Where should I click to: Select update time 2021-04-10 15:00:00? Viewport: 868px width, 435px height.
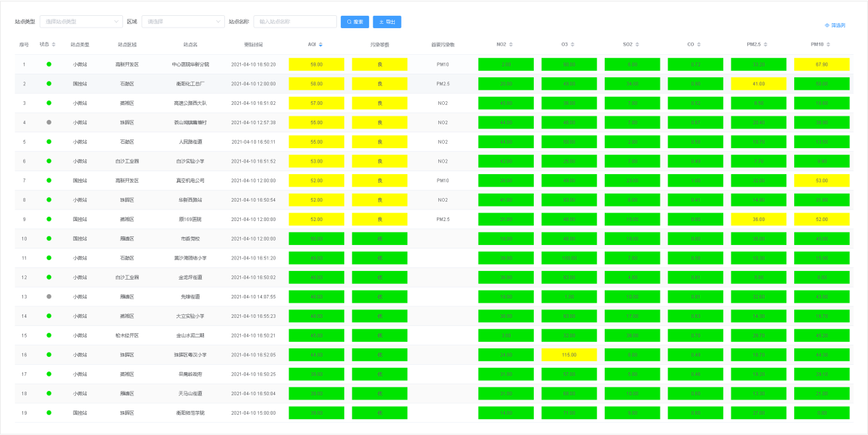(253, 413)
